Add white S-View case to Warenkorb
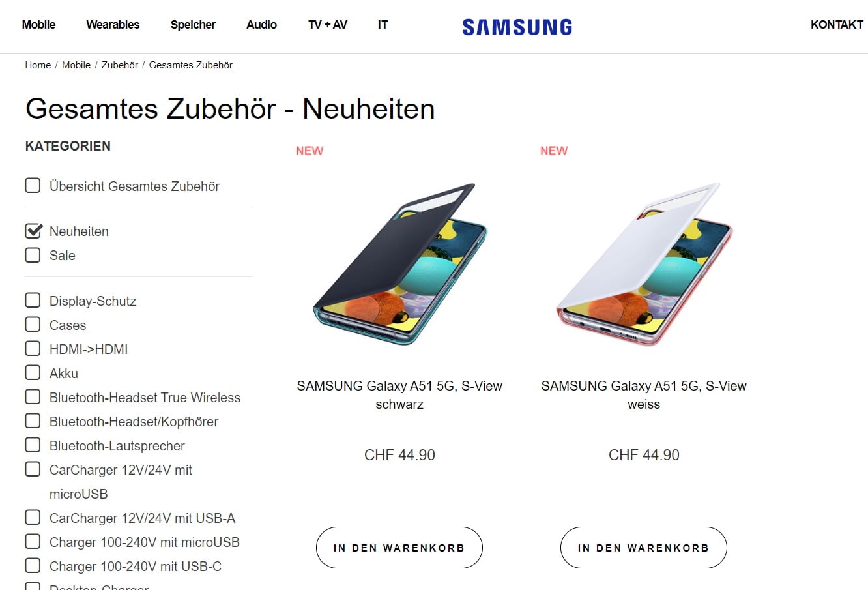This screenshot has height=590, width=868. pyautogui.click(x=643, y=548)
